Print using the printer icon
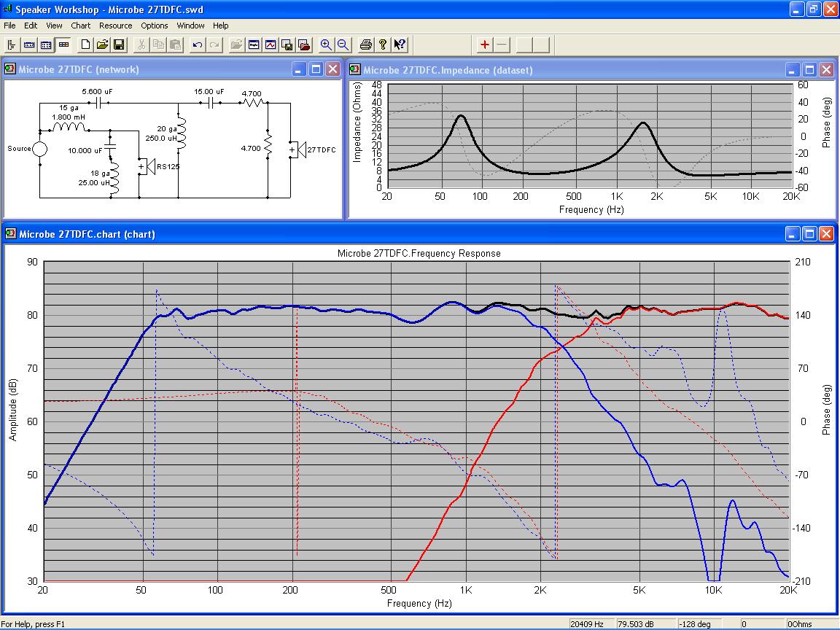Image resolution: width=840 pixels, height=630 pixels. click(x=366, y=45)
